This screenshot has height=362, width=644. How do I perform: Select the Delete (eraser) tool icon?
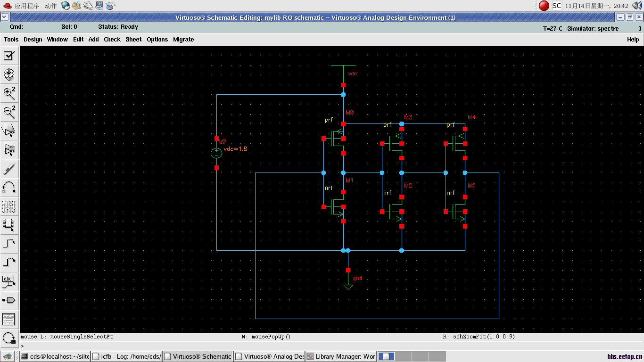tap(9, 169)
